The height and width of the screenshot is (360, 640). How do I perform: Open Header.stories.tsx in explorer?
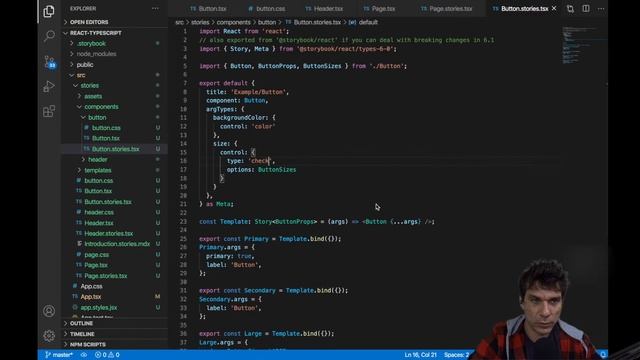109,233
